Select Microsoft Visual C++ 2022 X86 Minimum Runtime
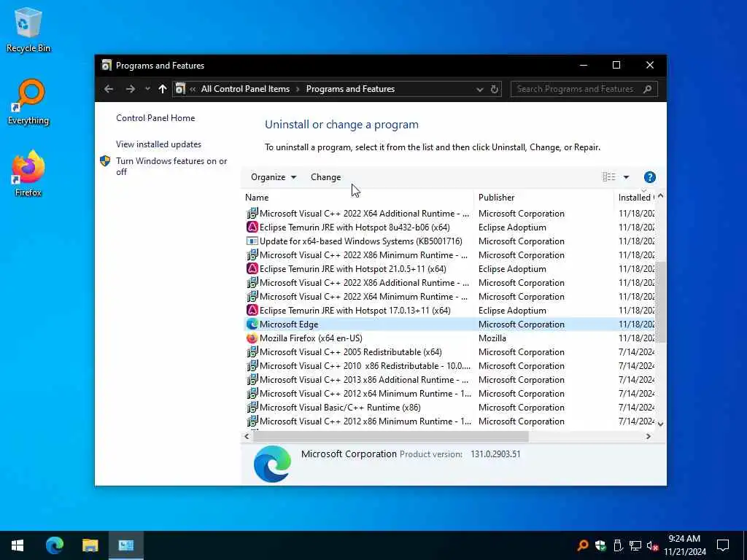747x560 pixels. point(449,255)
